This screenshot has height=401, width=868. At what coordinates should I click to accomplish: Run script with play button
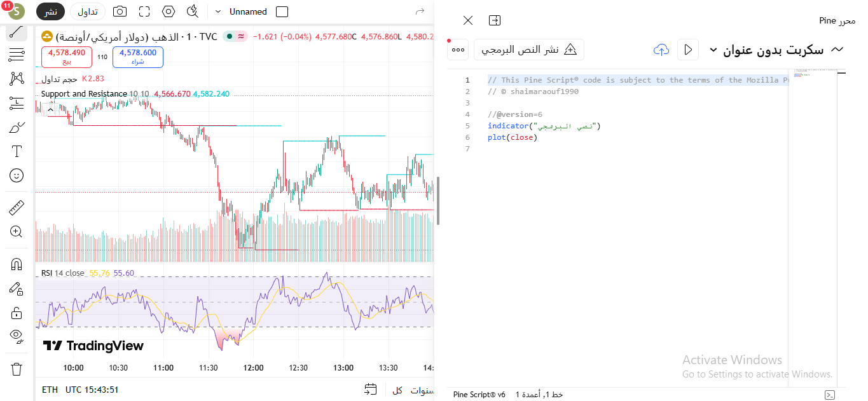pos(687,50)
